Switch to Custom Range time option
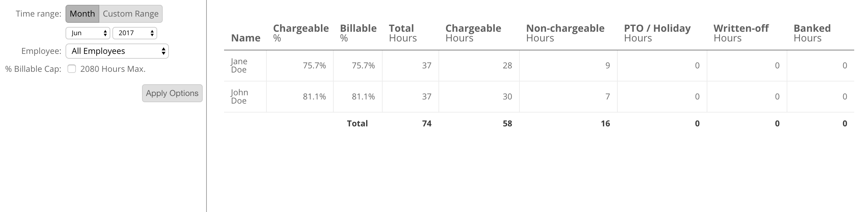Image resolution: width=868 pixels, height=212 pixels. 131,14
